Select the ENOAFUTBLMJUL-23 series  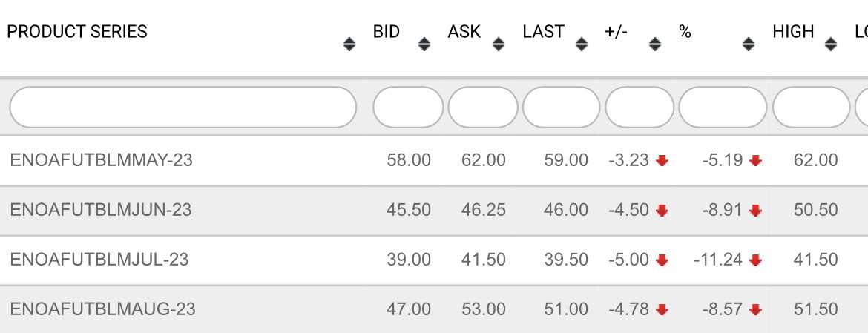click(99, 260)
